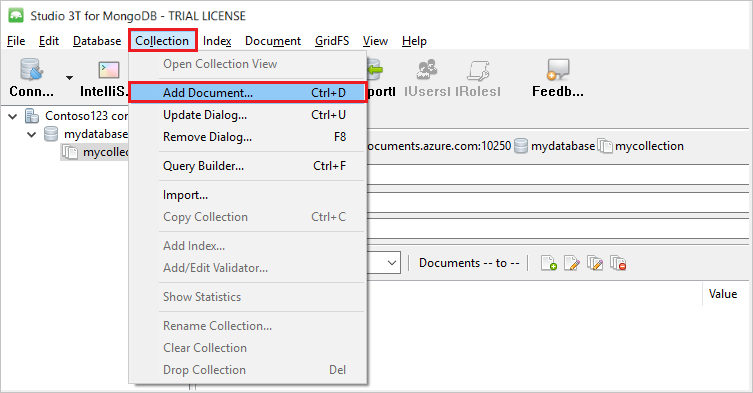
Task: Click Copy Collection menu entry
Action: [248, 217]
